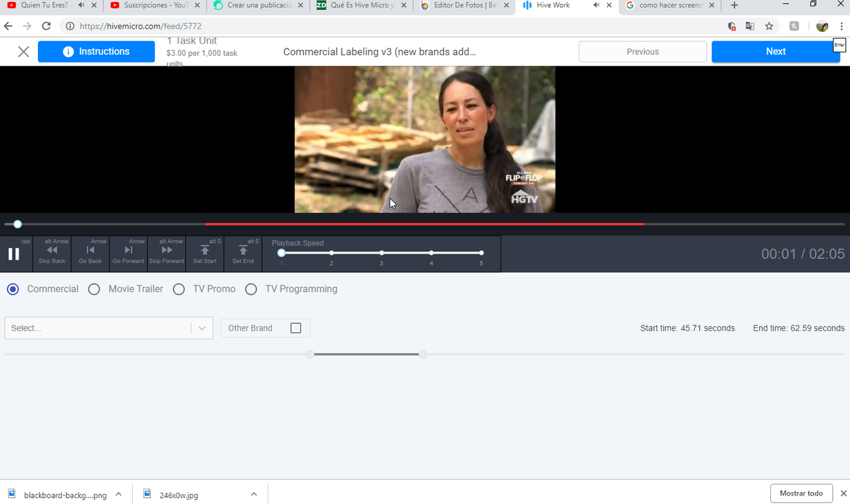Switch to Editor De Fotos tab

(466, 5)
